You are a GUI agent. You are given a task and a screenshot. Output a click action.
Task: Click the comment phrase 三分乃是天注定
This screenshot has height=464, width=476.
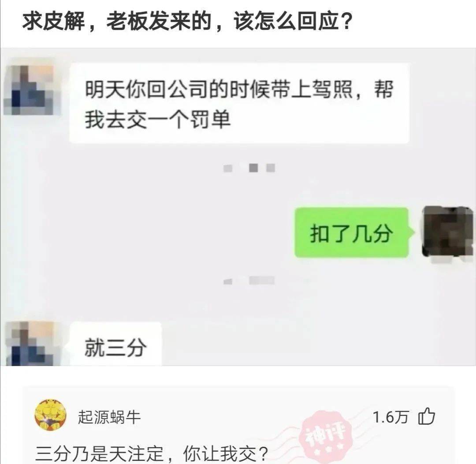point(100,454)
